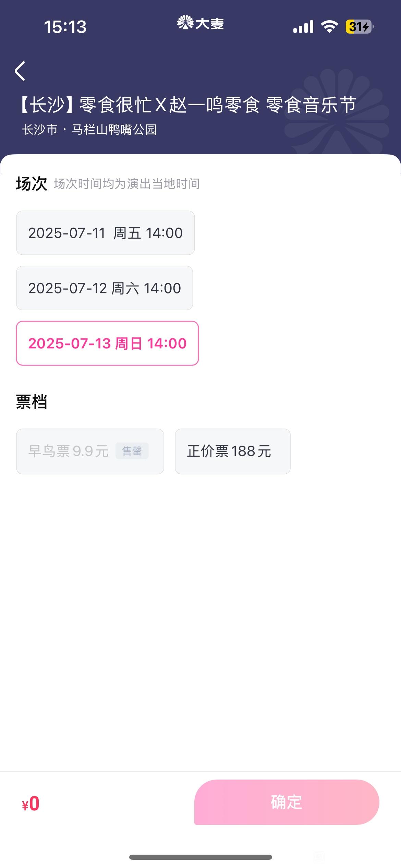Choose the 早鸟票 9.9元 ticket tier
Image resolution: width=401 pixels, height=868 pixels.
coord(90,451)
